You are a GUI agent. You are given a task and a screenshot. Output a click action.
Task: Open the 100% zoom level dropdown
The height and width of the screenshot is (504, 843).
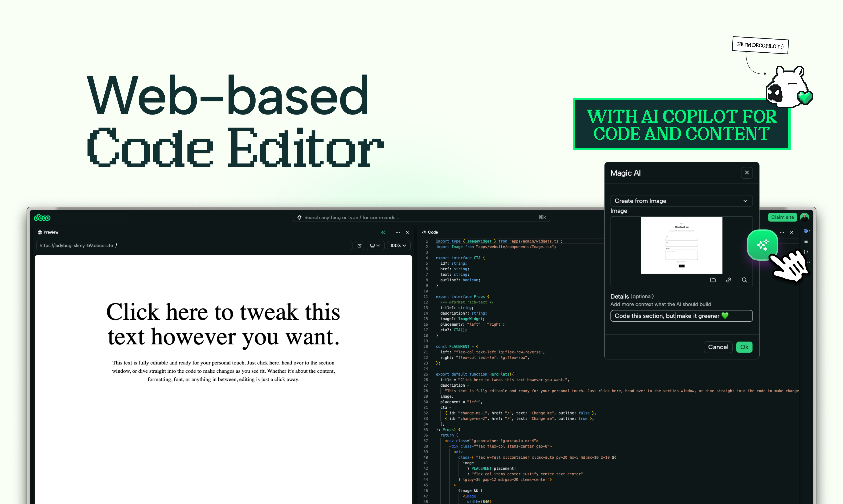pyautogui.click(x=398, y=246)
